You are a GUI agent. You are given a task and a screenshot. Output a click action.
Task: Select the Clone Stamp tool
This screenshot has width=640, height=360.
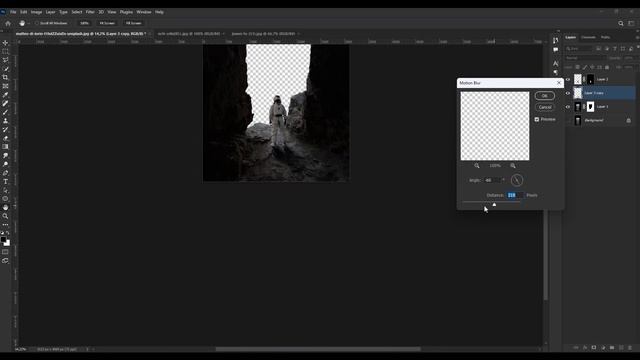pyautogui.click(x=5, y=121)
